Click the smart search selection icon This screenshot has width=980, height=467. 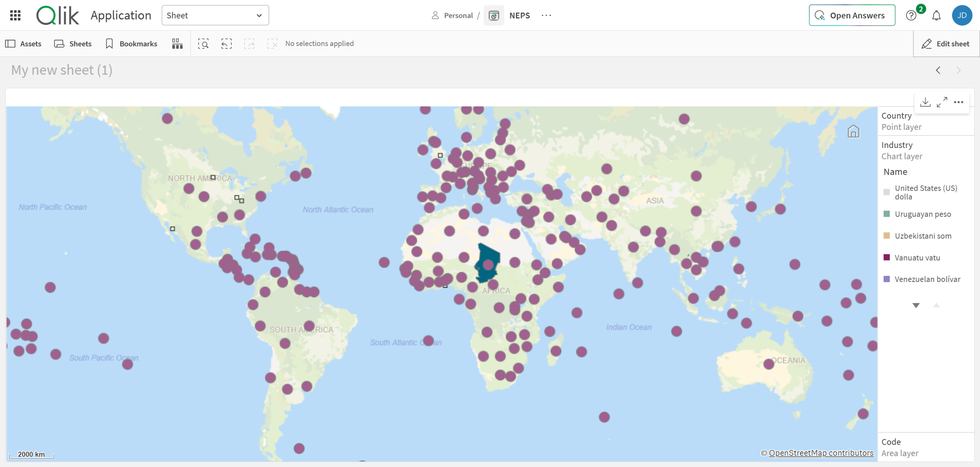click(x=203, y=44)
